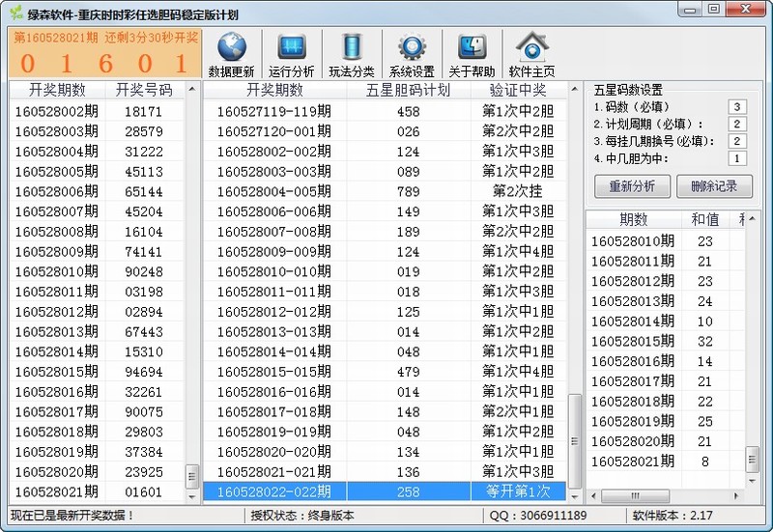
Task: Click the green leaf app icon in title bar
Action: tap(14, 14)
